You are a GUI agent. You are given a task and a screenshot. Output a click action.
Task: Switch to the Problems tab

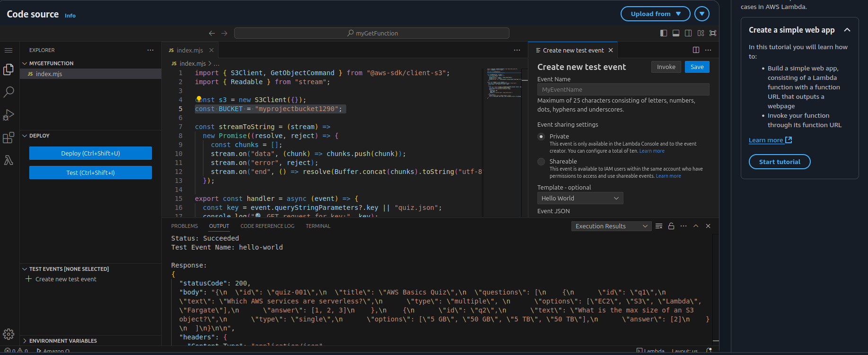coord(184,226)
